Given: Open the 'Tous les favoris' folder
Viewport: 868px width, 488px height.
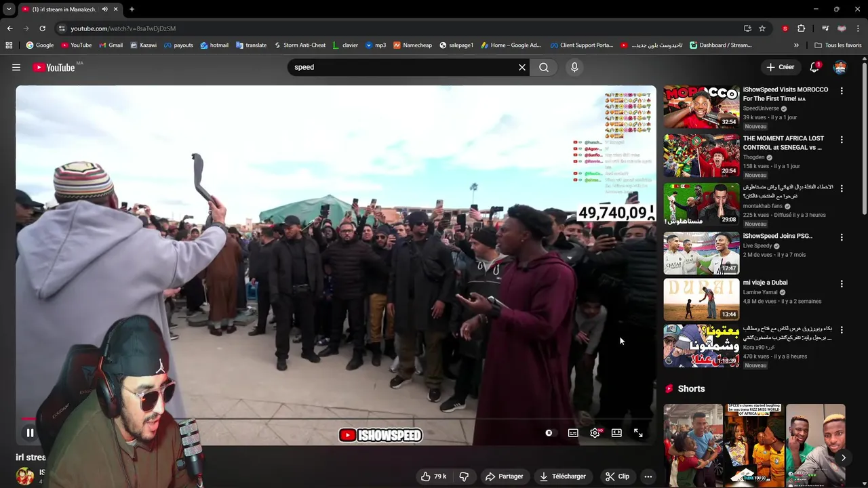Looking at the screenshot, I should point(837,45).
